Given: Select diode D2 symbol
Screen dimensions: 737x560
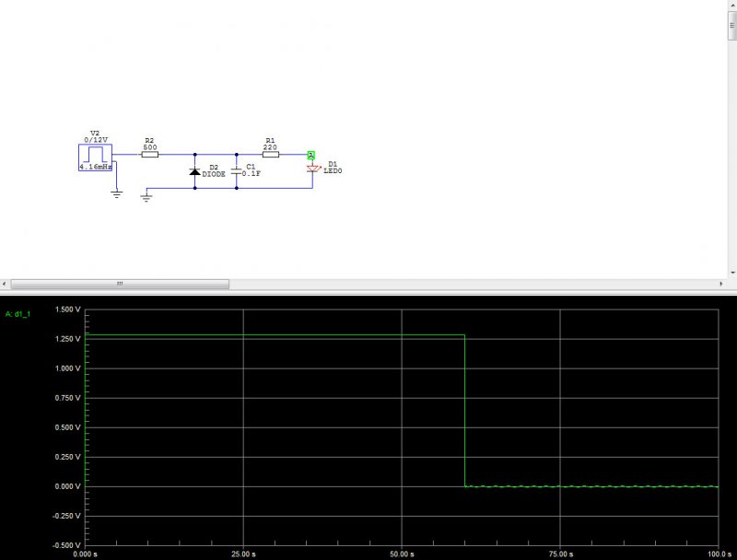Looking at the screenshot, I should tap(194, 171).
